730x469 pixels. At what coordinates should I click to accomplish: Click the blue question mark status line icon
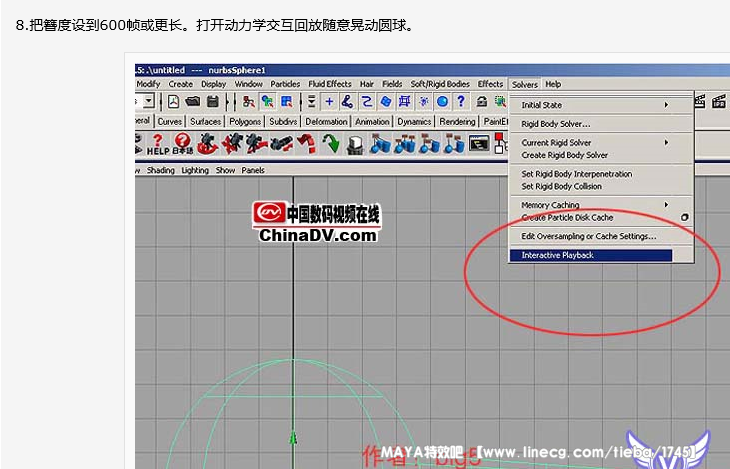point(460,102)
